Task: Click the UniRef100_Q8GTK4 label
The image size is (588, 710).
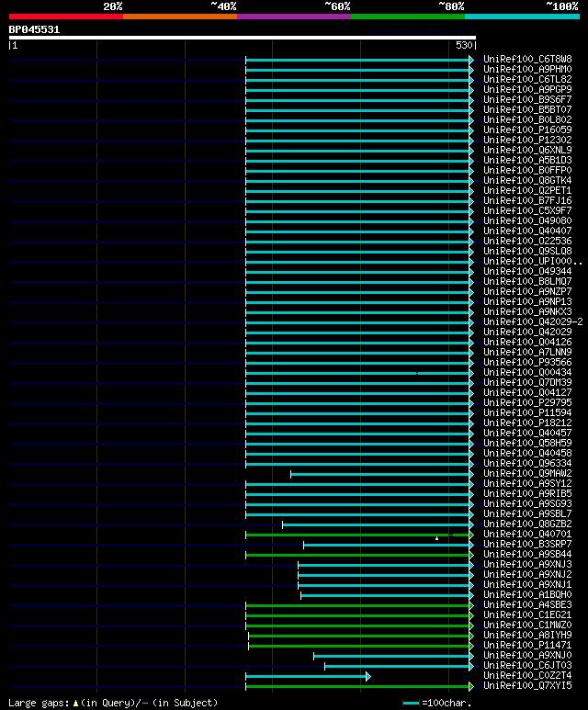Action: pyautogui.click(x=527, y=181)
